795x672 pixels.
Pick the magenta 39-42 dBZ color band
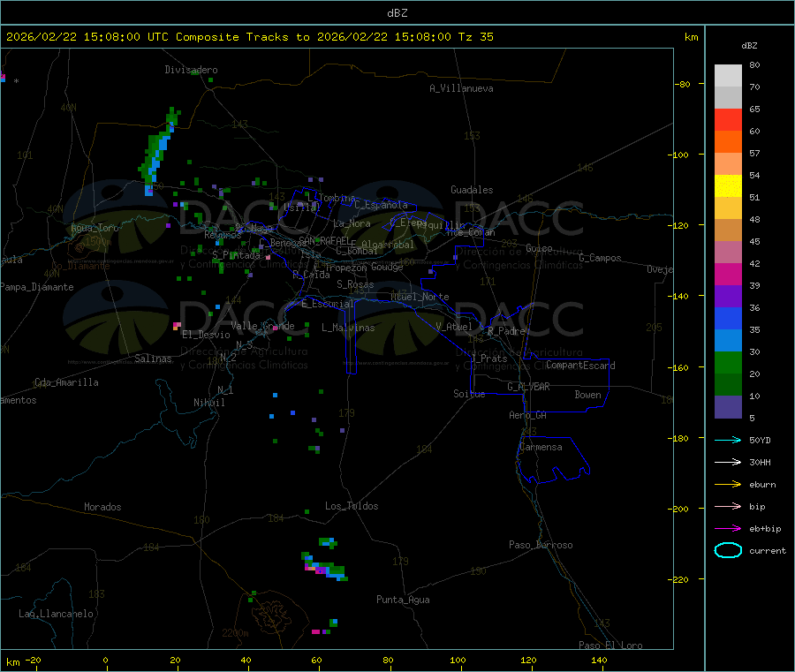click(x=728, y=274)
